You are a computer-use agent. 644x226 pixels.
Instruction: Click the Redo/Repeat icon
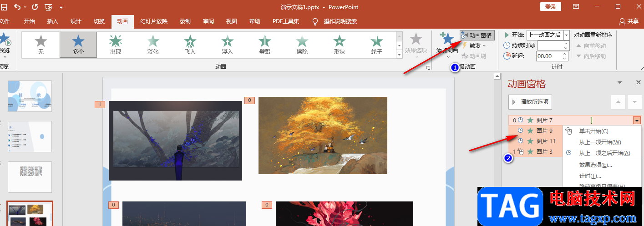click(x=35, y=7)
